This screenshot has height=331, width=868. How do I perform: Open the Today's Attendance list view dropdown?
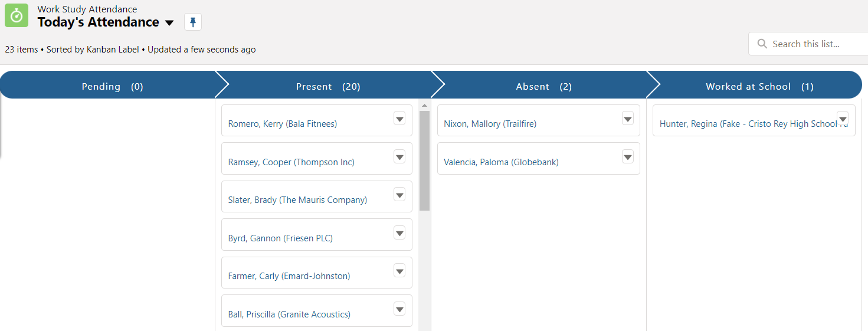click(x=169, y=23)
